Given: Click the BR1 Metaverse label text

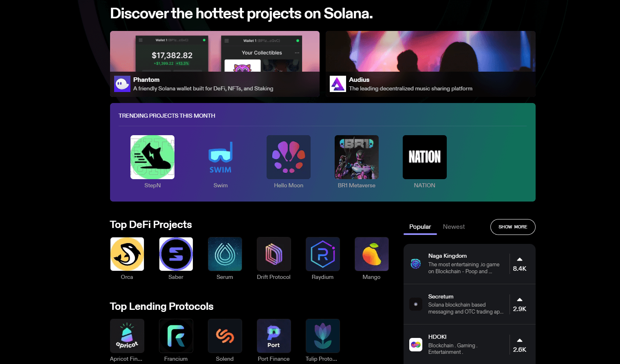Looking at the screenshot, I should (x=357, y=185).
